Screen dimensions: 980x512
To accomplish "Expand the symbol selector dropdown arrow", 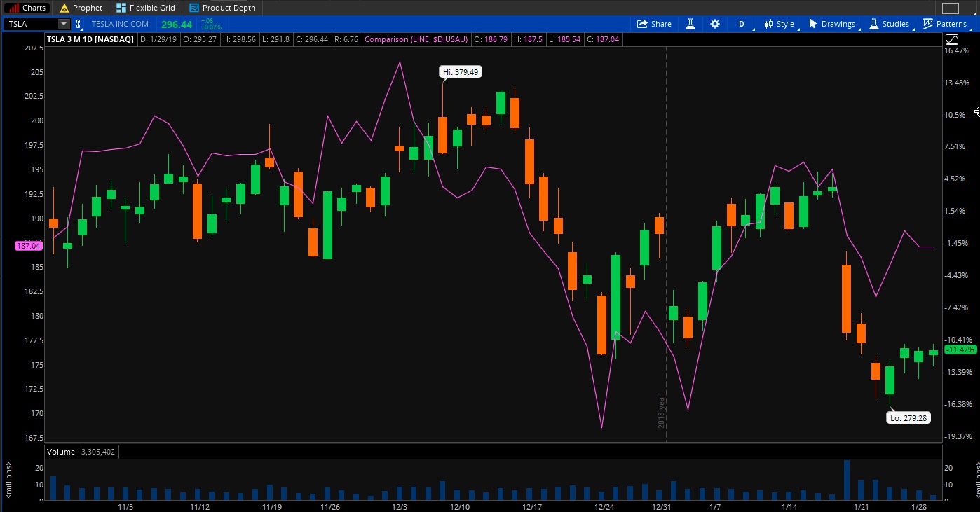I will tap(64, 24).
